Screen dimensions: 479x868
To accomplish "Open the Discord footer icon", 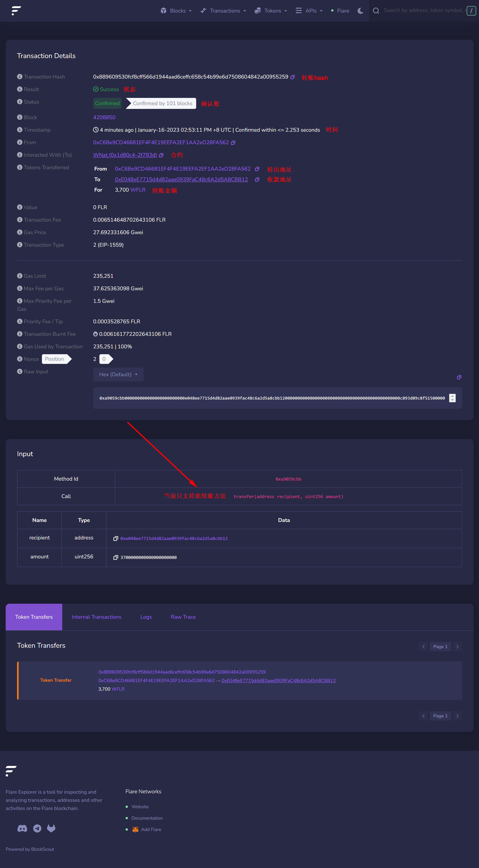I will click(22, 829).
